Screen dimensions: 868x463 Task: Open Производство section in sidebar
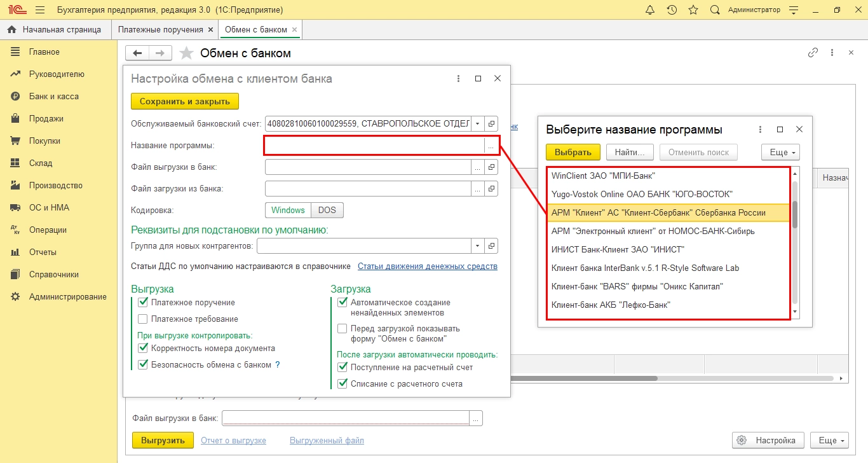[56, 186]
